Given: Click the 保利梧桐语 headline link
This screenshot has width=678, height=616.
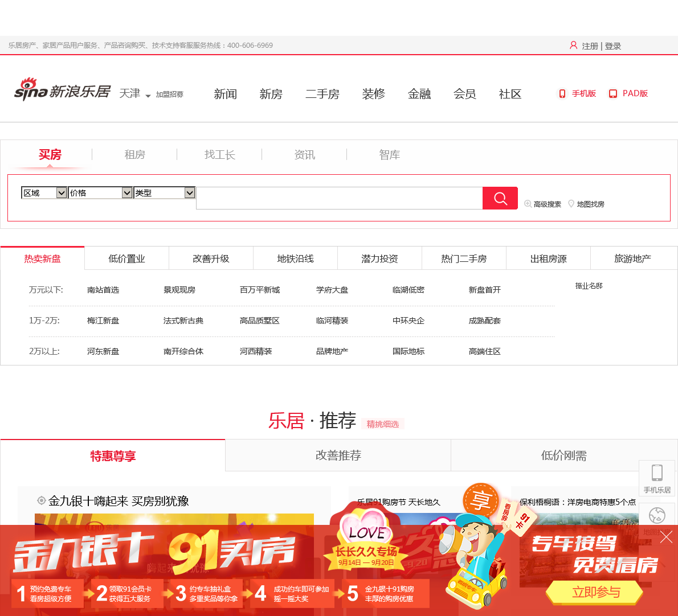Looking at the screenshot, I should coord(578,502).
